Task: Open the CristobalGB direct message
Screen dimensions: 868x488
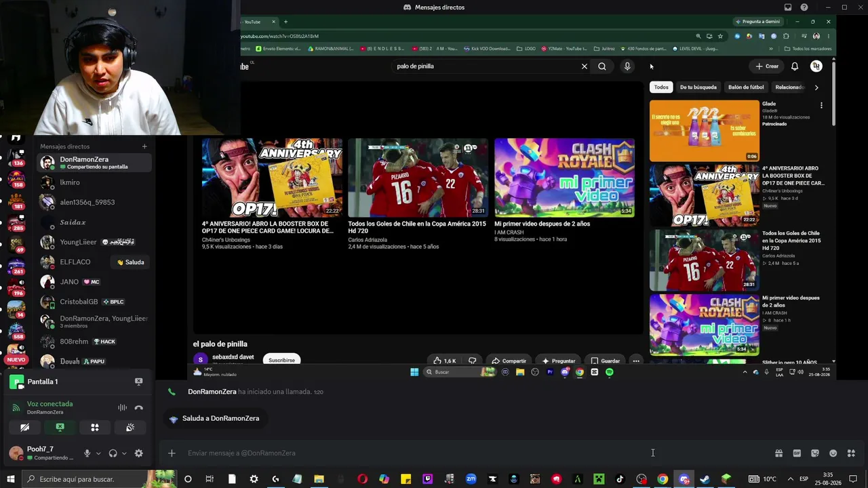Action: coord(94,302)
